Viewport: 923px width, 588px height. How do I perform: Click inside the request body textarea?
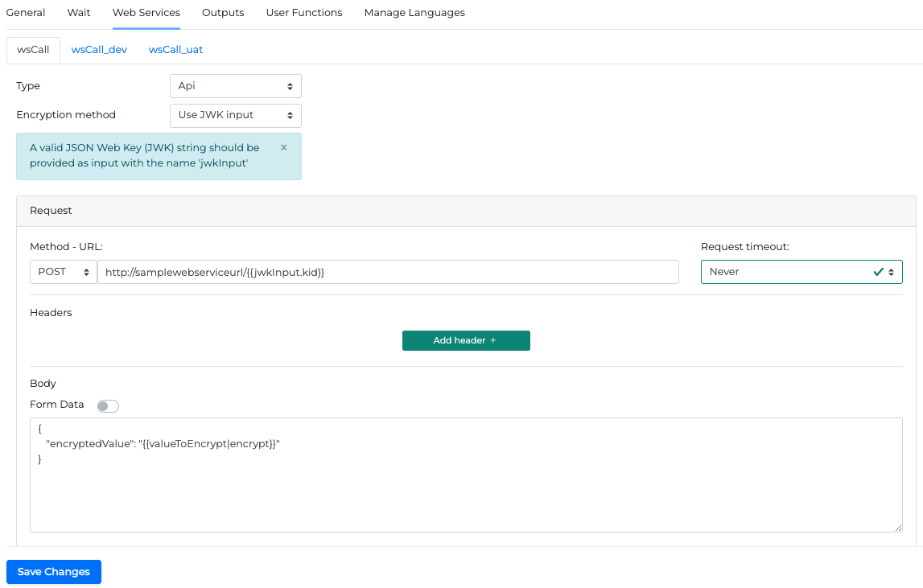tap(466, 491)
